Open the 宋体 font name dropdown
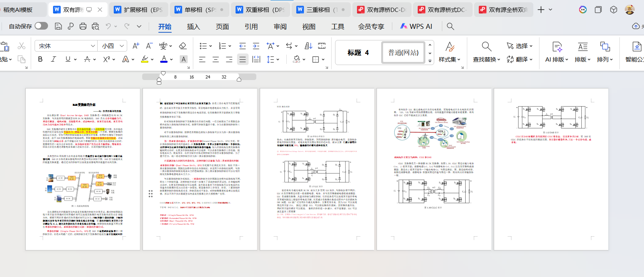The image size is (644, 277). pos(93,46)
